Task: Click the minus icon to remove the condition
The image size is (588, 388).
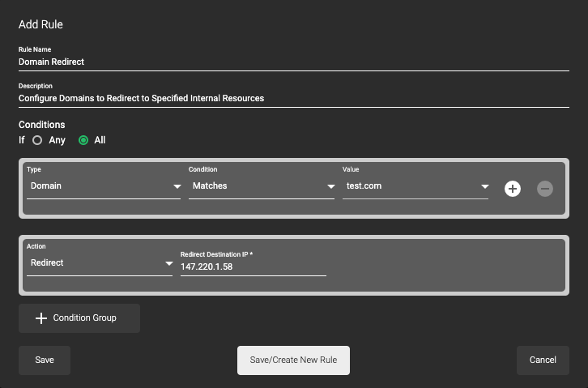Action: point(545,188)
